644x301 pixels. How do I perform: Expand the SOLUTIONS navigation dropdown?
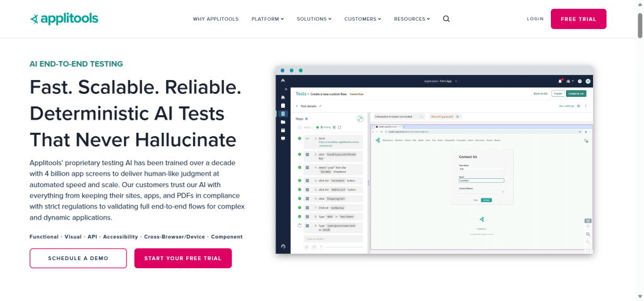point(314,19)
